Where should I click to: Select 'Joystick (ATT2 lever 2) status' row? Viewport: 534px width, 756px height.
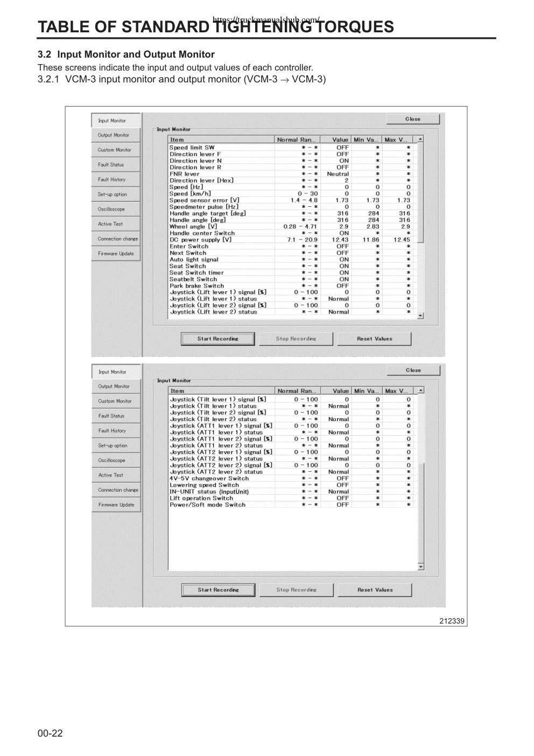[292, 472]
